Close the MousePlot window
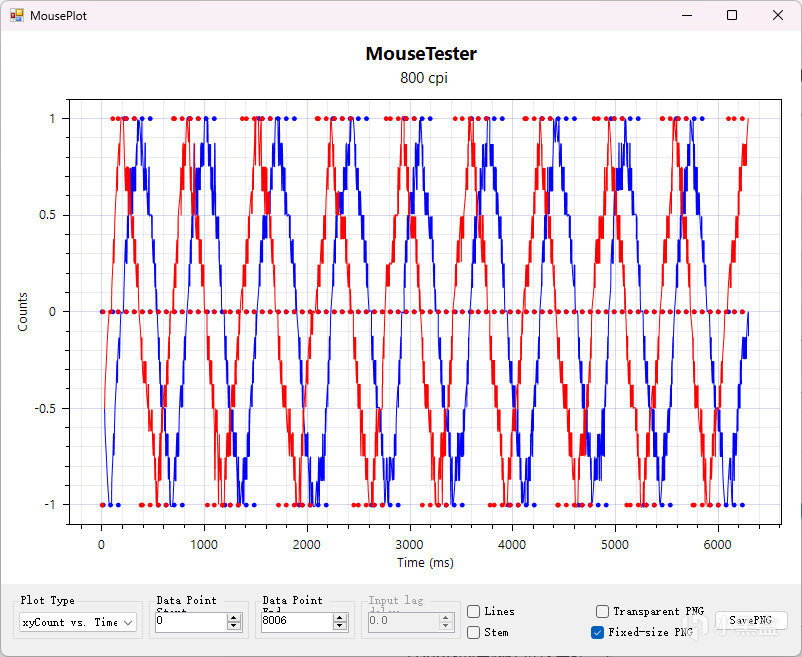 pyautogui.click(x=777, y=15)
